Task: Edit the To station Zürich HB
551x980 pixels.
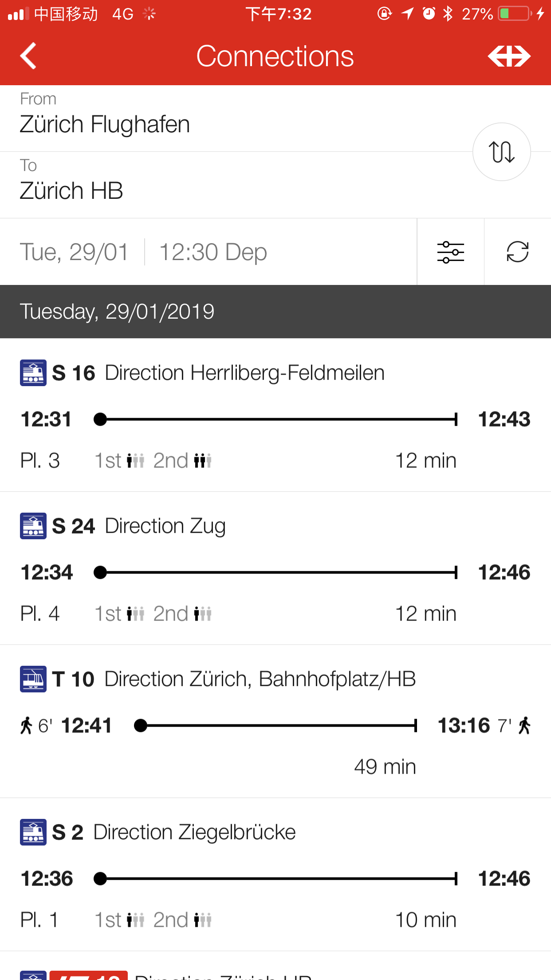Action: click(71, 190)
